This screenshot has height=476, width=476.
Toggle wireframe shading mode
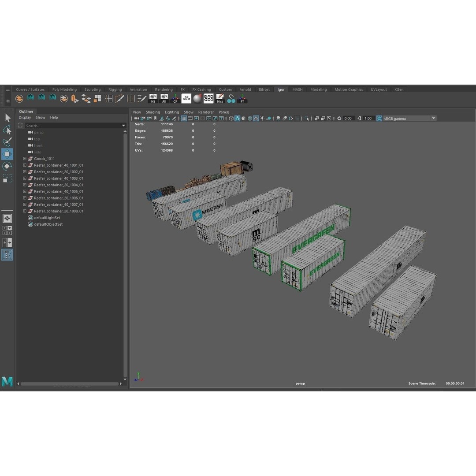click(x=231, y=119)
